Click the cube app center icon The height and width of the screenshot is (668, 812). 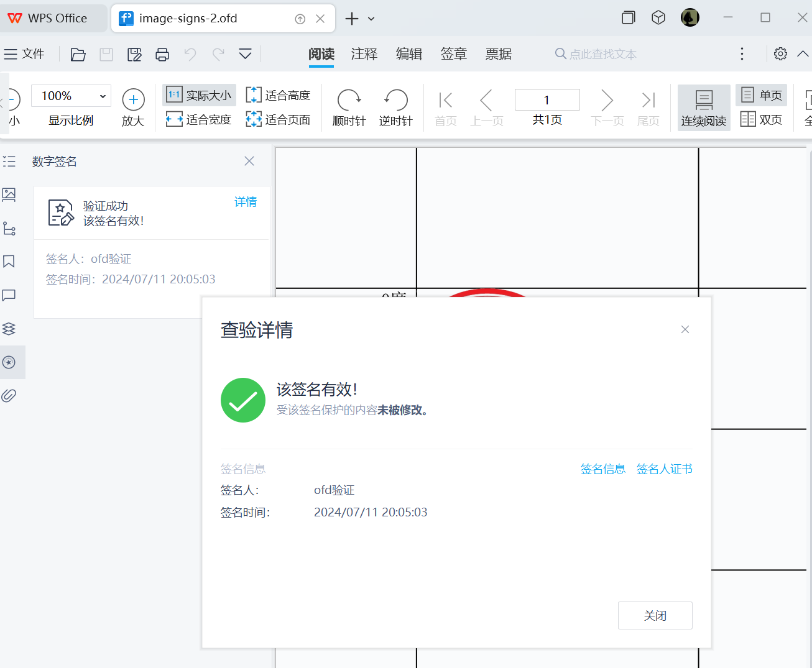(x=658, y=18)
